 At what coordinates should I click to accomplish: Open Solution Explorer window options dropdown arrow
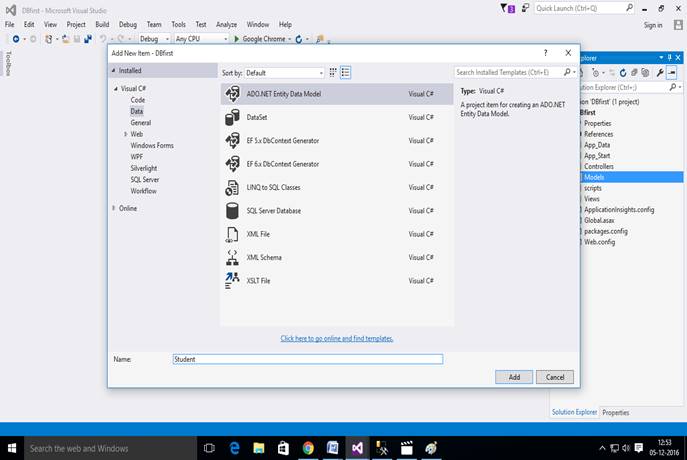coord(661,58)
